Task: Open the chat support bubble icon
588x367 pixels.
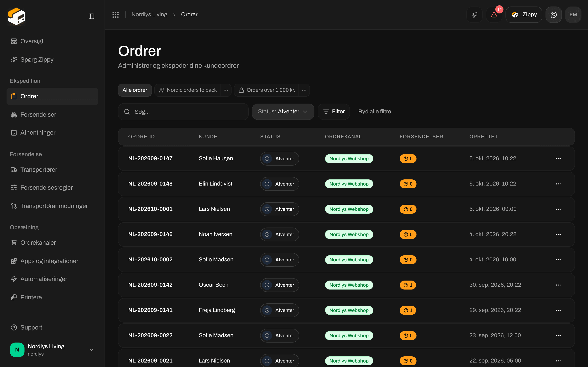Action: pyautogui.click(x=553, y=14)
